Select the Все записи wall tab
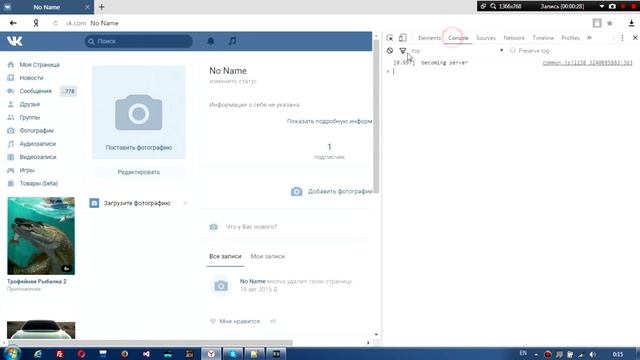640x360 pixels. tap(225, 256)
